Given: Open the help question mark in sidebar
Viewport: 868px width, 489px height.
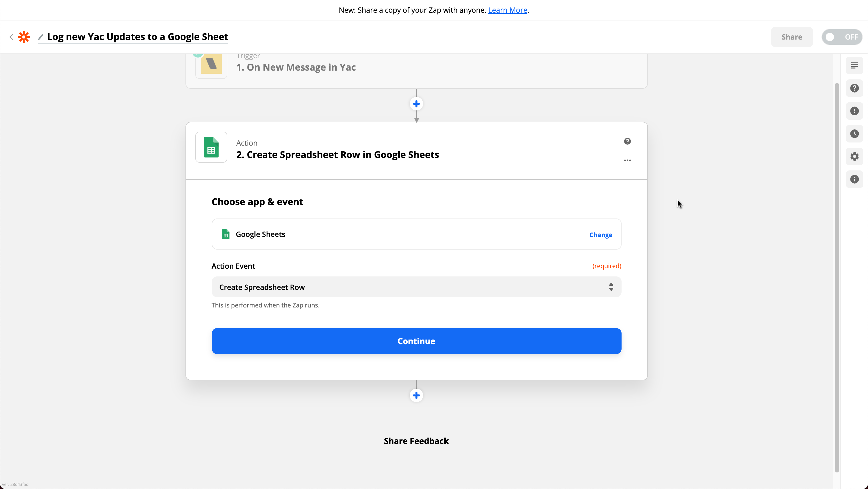Looking at the screenshot, I should [854, 88].
